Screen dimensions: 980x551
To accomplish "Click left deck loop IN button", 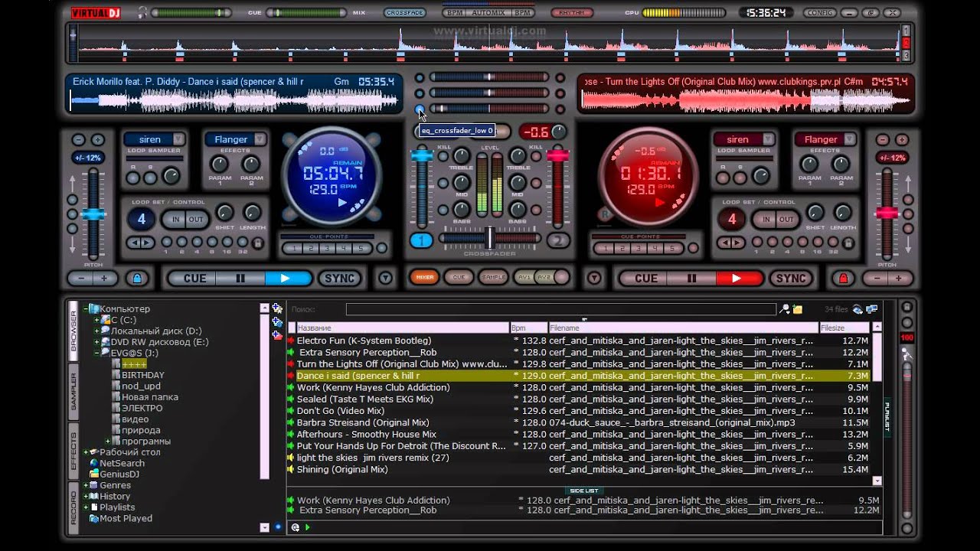I will pos(175,219).
